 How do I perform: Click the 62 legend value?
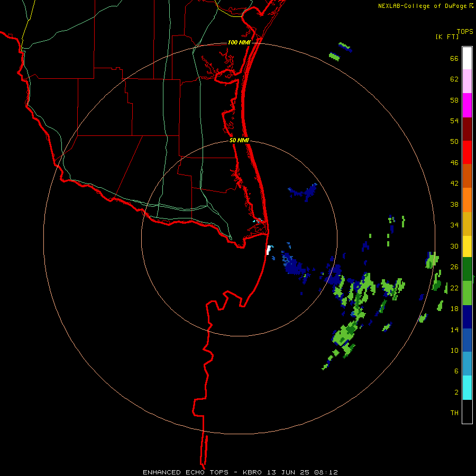point(454,79)
